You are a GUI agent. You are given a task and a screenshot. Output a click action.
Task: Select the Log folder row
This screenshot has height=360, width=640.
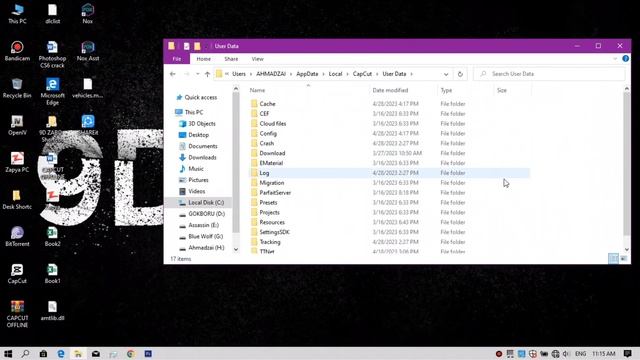point(390,173)
